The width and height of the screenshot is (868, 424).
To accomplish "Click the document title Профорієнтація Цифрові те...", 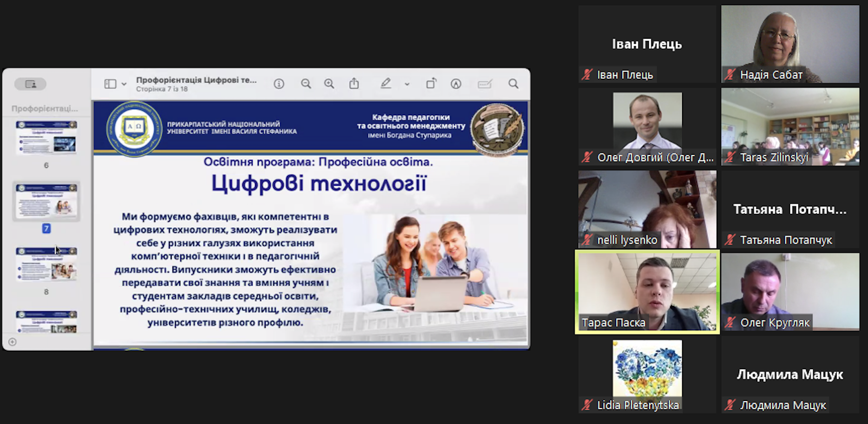I will (196, 80).
